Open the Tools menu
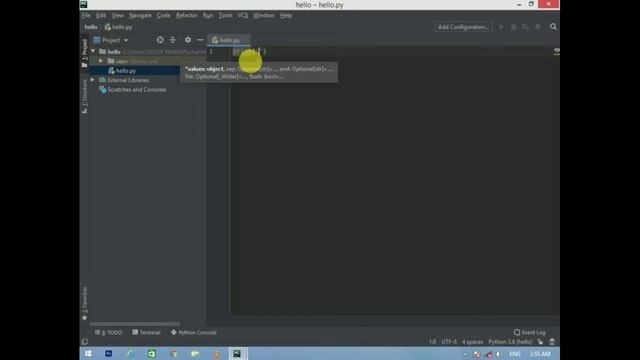The width and height of the screenshot is (640, 360). (x=225, y=15)
